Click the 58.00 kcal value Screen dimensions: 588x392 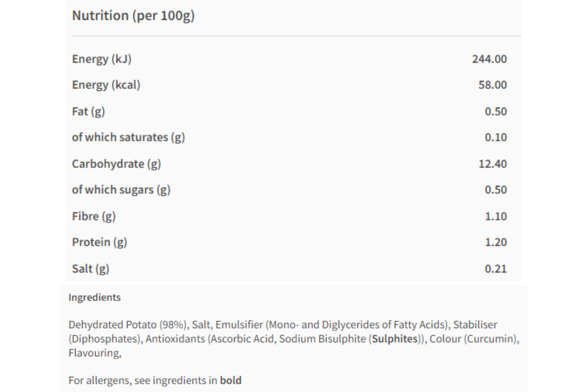pos(492,85)
